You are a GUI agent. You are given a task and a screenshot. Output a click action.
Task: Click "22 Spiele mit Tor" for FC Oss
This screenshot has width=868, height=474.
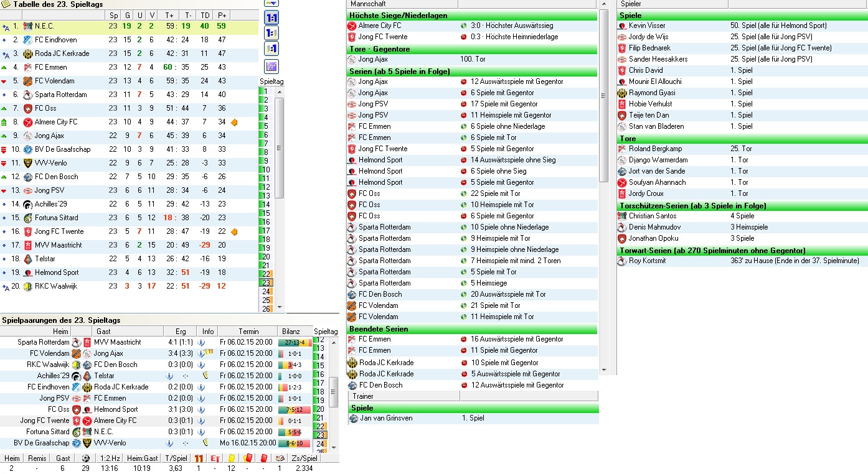(496, 193)
